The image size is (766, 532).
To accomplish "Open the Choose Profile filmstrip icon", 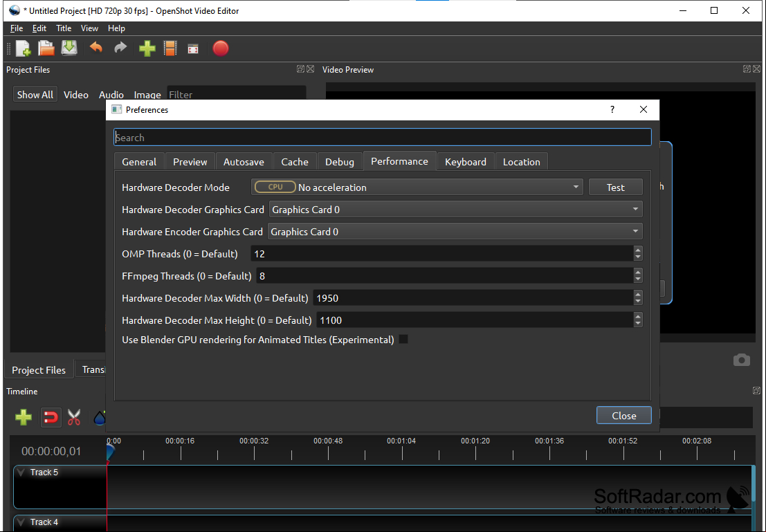I will tap(170, 48).
